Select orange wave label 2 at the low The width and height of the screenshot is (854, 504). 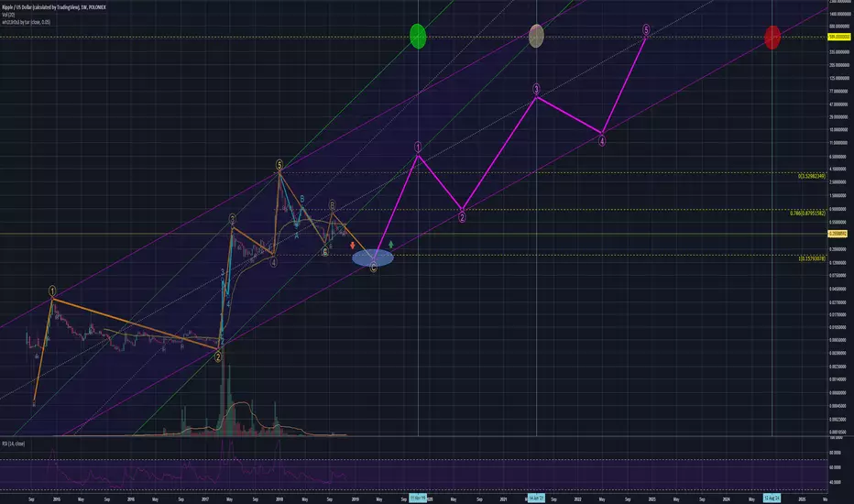(218, 356)
